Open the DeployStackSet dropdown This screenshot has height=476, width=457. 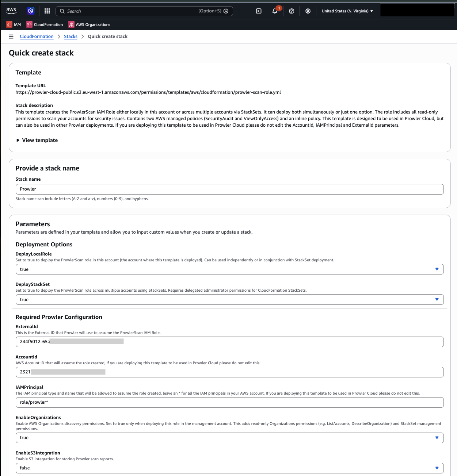229,300
